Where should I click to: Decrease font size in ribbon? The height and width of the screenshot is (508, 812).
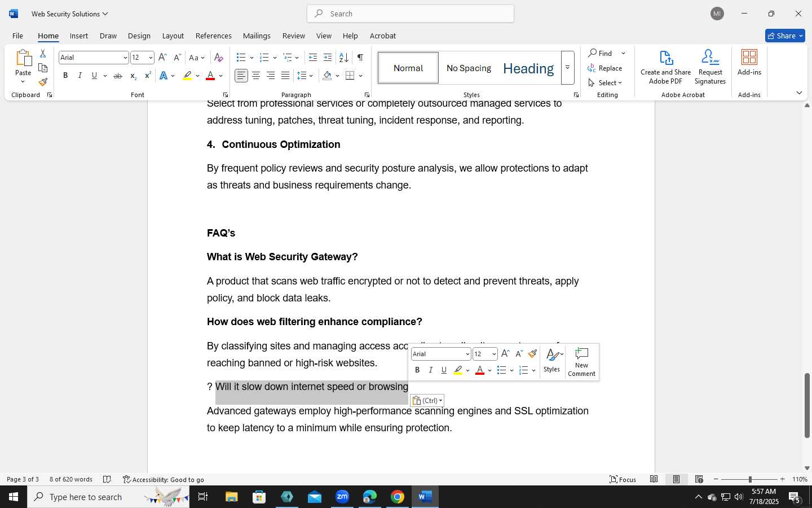click(x=177, y=58)
